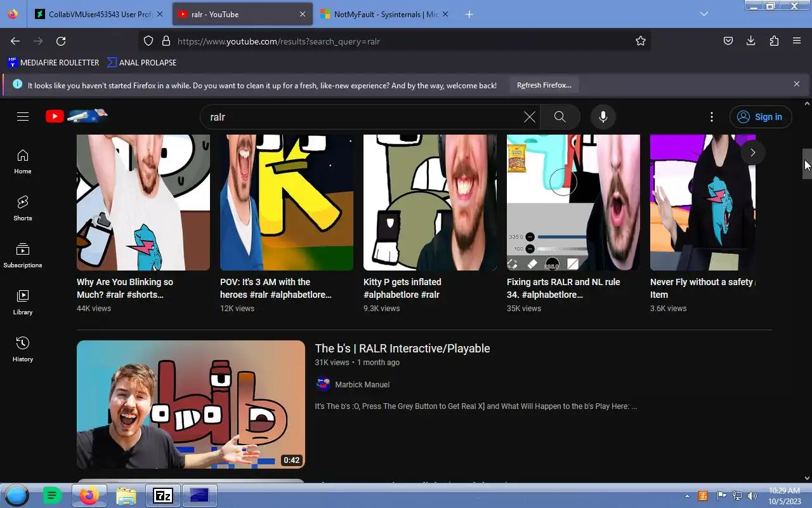Show hidden system tray icons
This screenshot has width=812, height=508.
click(687, 496)
